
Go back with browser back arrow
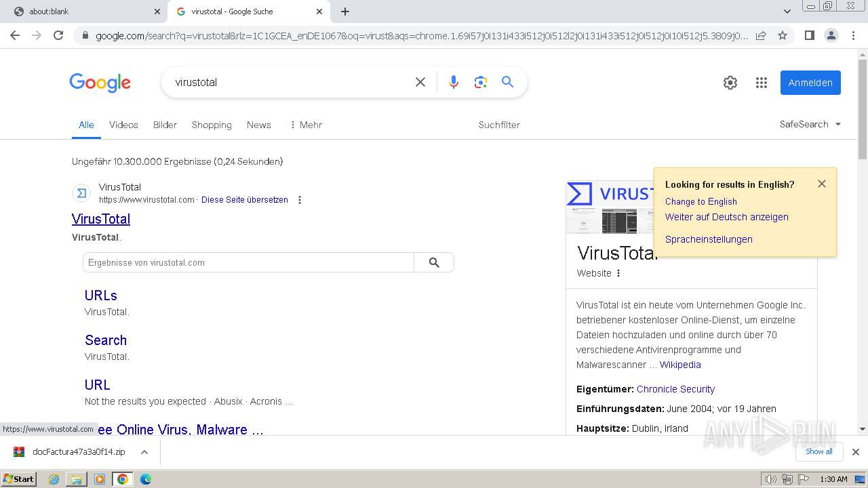(x=15, y=35)
